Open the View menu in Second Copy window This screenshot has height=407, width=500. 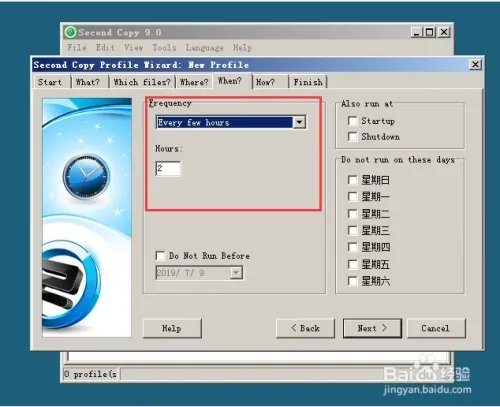click(134, 48)
